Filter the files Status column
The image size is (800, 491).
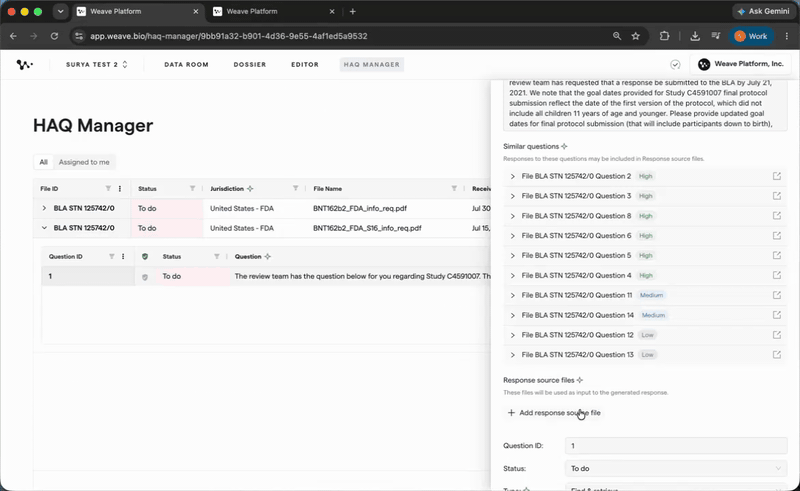pyautogui.click(x=192, y=188)
